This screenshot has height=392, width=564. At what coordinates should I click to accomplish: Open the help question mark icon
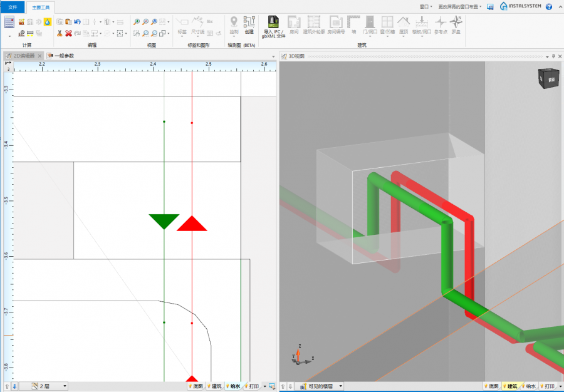coord(549,6)
